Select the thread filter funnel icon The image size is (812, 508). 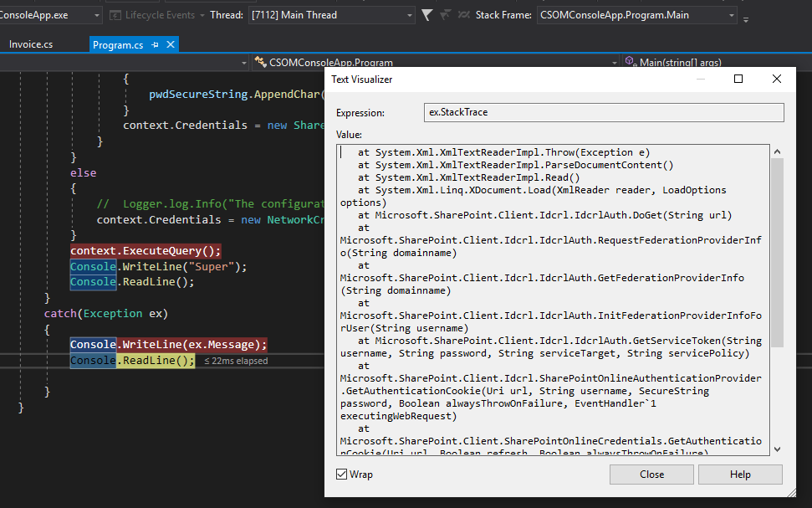tap(426, 14)
